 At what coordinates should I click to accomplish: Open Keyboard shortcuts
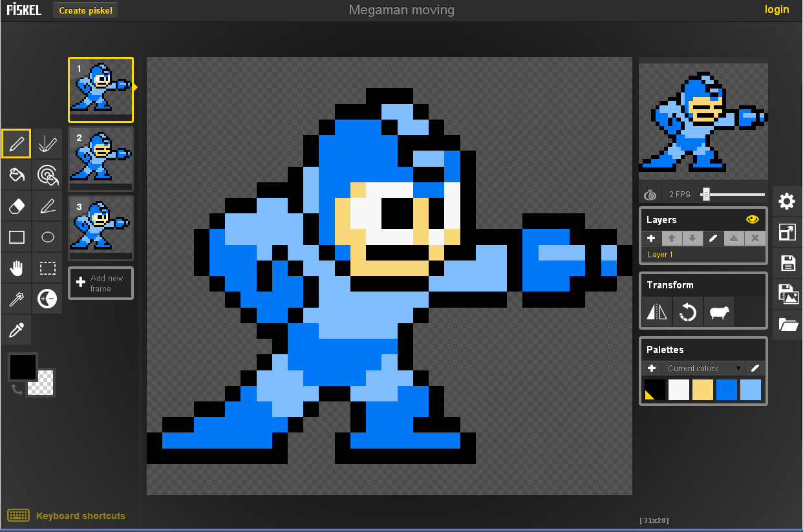click(67, 516)
